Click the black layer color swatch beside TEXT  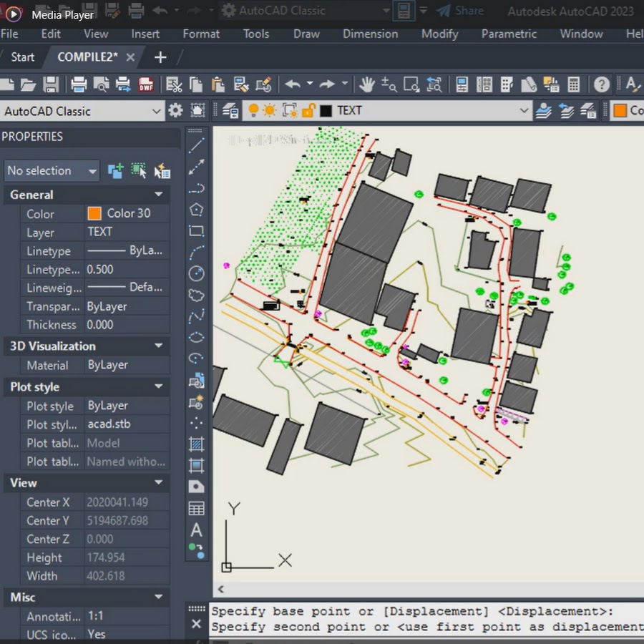(x=326, y=111)
